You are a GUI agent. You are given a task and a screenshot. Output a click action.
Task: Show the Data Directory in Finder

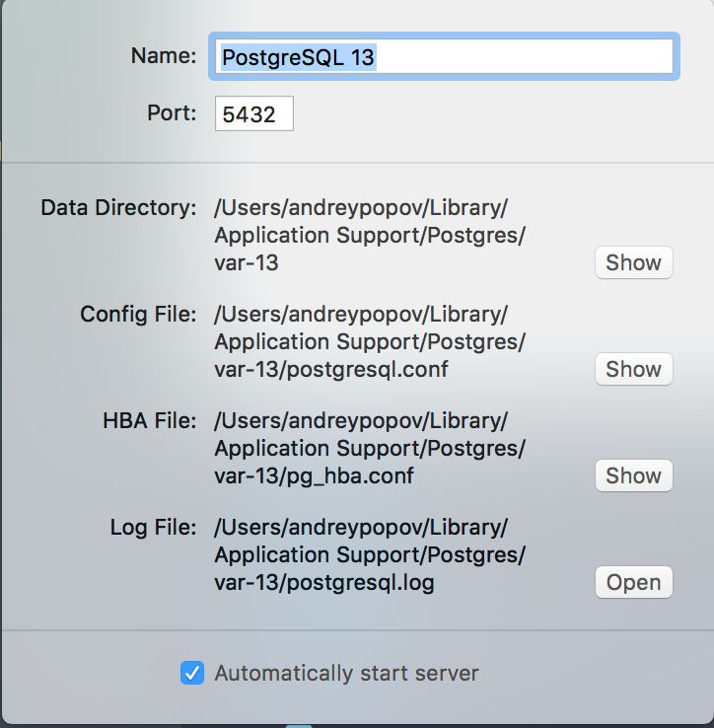[x=634, y=262]
